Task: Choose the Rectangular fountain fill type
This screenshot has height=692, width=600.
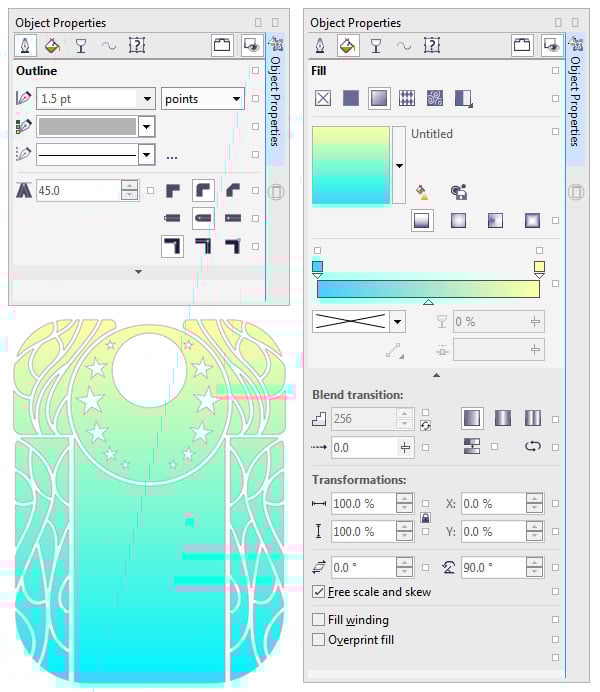Action: [532, 220]
